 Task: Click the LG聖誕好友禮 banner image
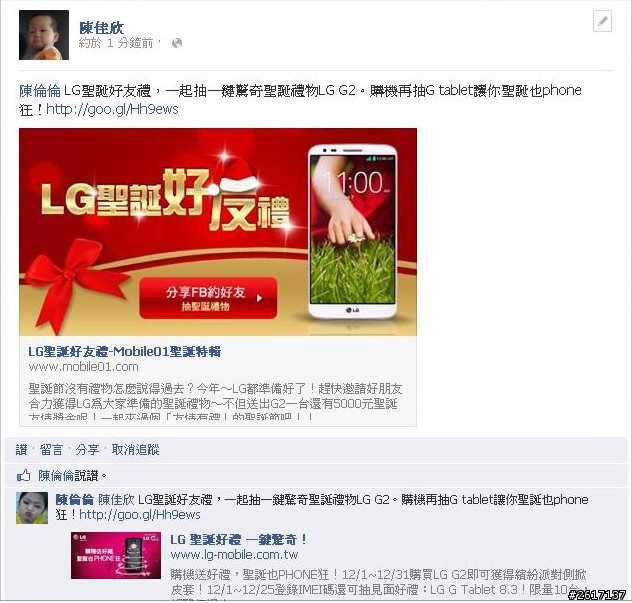tap(218, 232)
